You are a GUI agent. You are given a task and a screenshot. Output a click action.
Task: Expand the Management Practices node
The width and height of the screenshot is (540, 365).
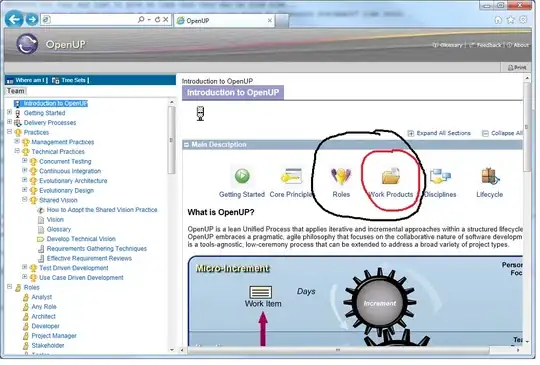17,141
